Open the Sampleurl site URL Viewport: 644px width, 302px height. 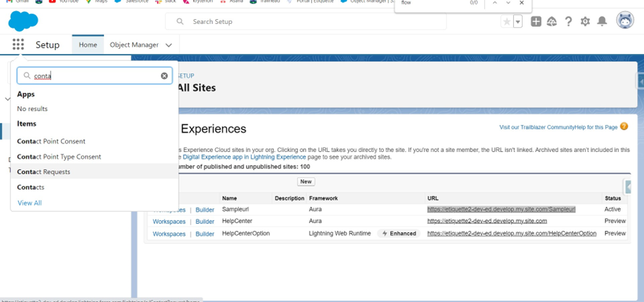501,210
